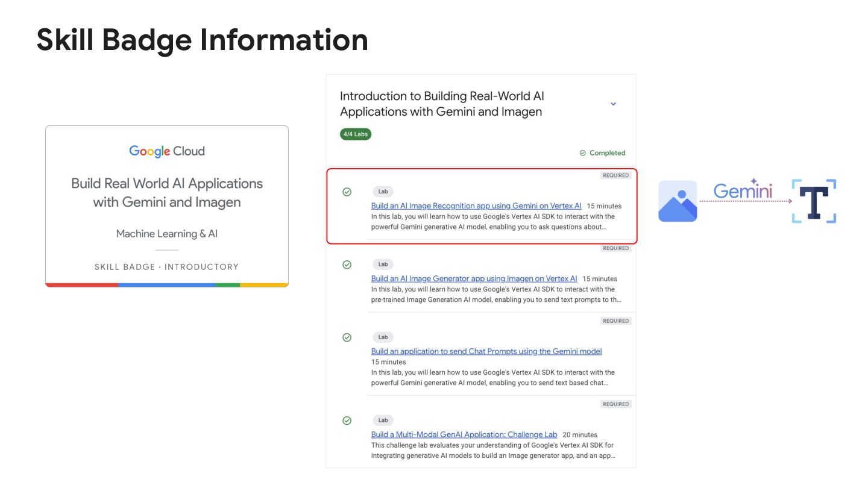Image resolution: width=868 pixels, height=488 pixels.
Task: Click the text recognition T icon
Action: pyautogui.click(x=814, y=201)
